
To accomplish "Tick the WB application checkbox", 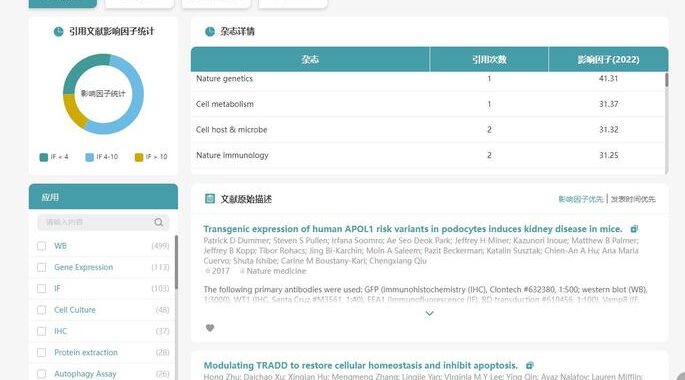I will [x=42, y=246].
